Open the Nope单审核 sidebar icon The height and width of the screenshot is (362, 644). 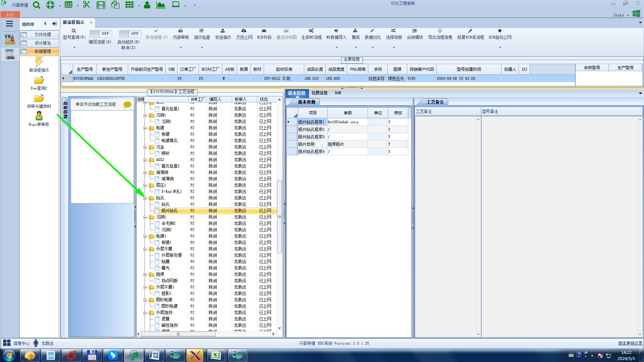tap(39, 116)
